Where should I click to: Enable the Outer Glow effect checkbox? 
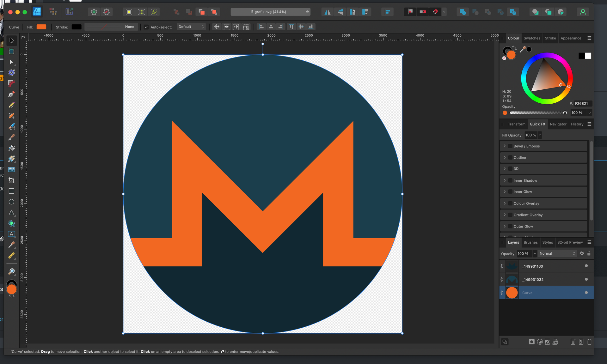tap(510, 226)
